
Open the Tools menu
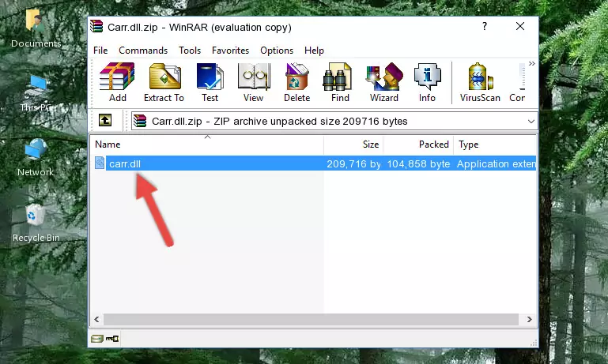tap(190, 51)
